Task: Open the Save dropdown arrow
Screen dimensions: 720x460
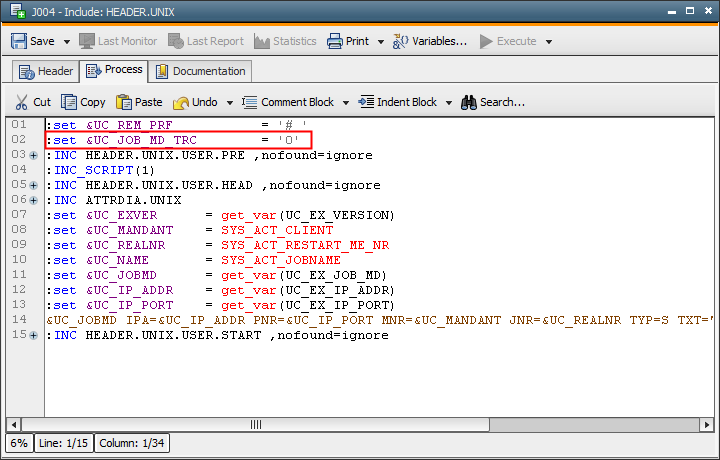Action: click(x=67, y=42)
